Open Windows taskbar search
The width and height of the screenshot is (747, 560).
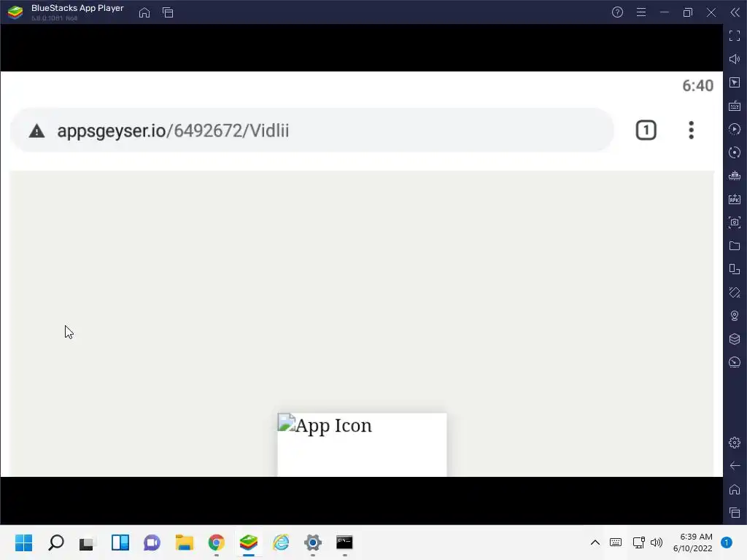(x=55, y=542)
